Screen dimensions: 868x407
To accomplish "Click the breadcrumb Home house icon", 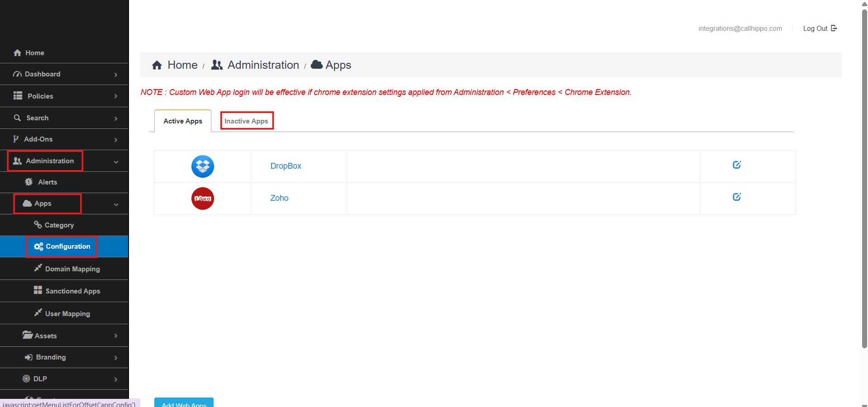I will 157,65.
